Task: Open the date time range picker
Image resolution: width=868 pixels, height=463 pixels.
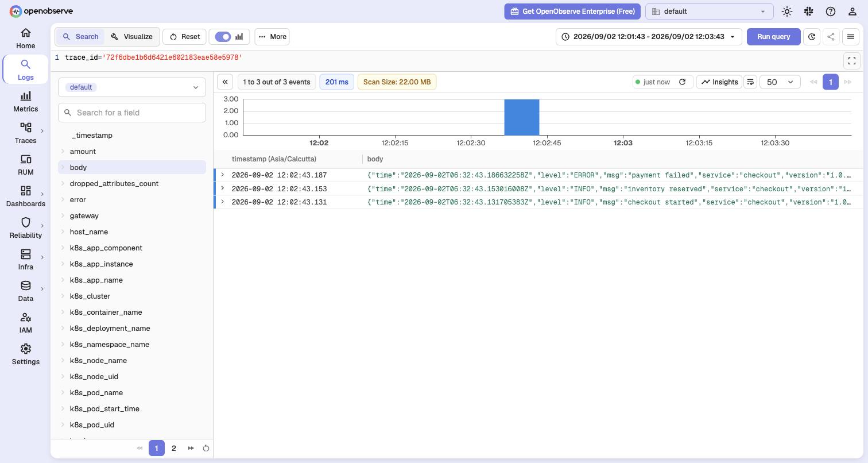Action: click(649, 37)
